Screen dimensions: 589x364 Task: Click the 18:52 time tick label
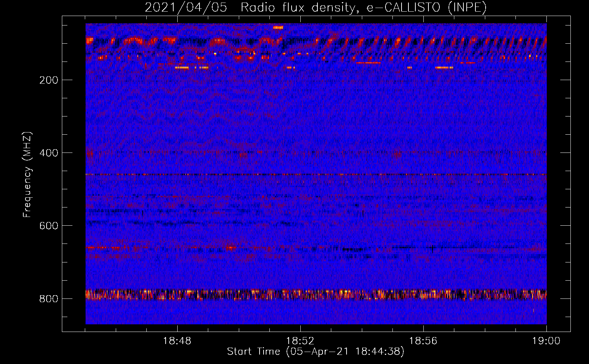coord(300,341)
